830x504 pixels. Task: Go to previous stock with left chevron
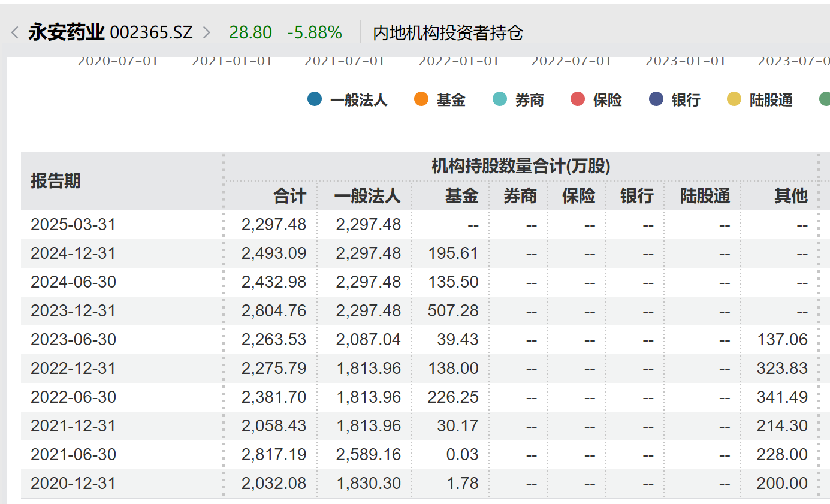pyautogui.click(x=15, y=32)
